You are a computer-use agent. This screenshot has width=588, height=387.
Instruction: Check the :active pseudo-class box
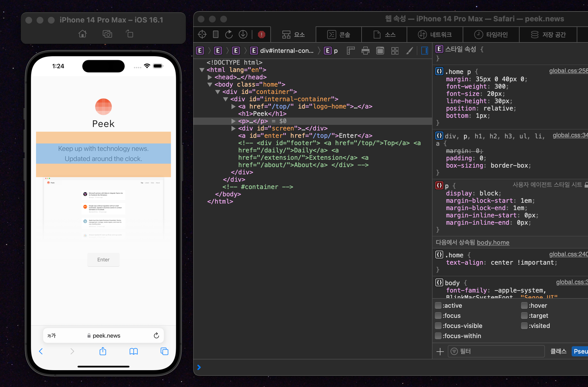(438, 305)
